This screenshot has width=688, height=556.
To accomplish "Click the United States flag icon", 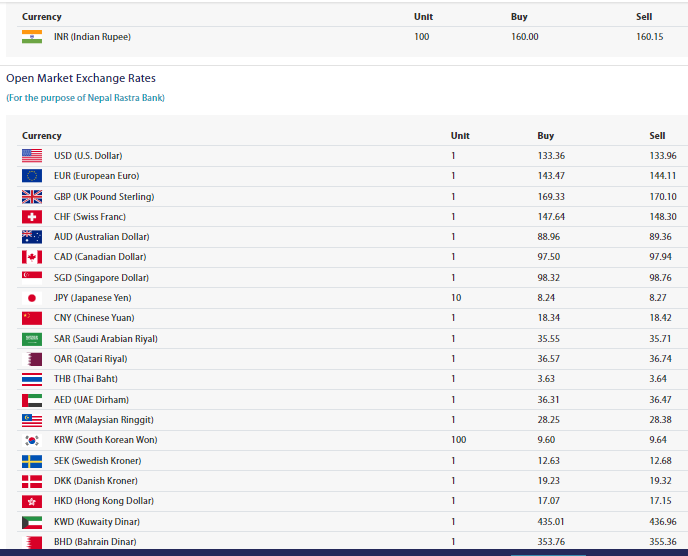I will (32, 156).
